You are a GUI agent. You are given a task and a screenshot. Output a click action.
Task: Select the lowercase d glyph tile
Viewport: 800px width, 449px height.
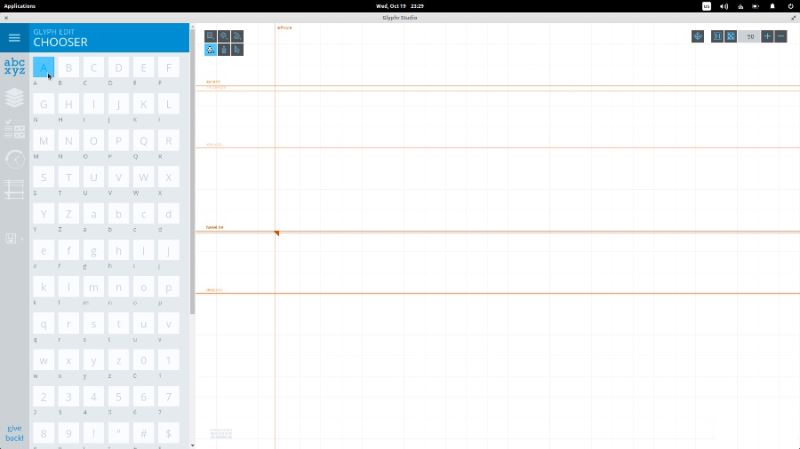[168, 214]
